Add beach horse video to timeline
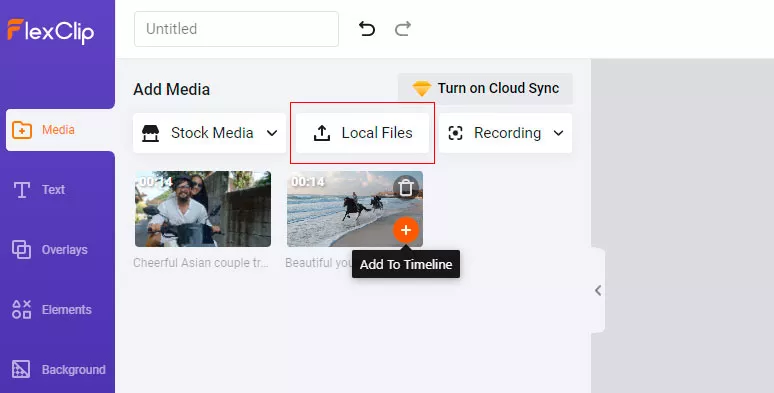 [x=406, y=230]
